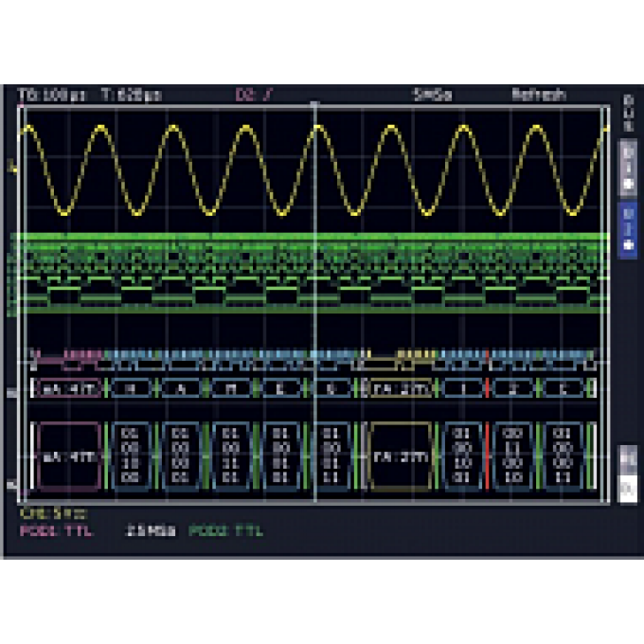Click the bus marker left of hex row

[x=12, y=393]
